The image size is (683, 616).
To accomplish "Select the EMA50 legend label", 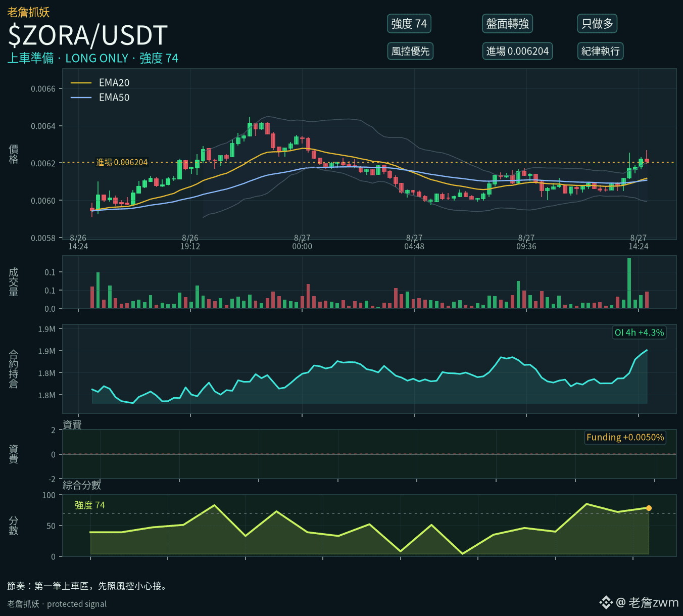I will click(x=114, y=98).
